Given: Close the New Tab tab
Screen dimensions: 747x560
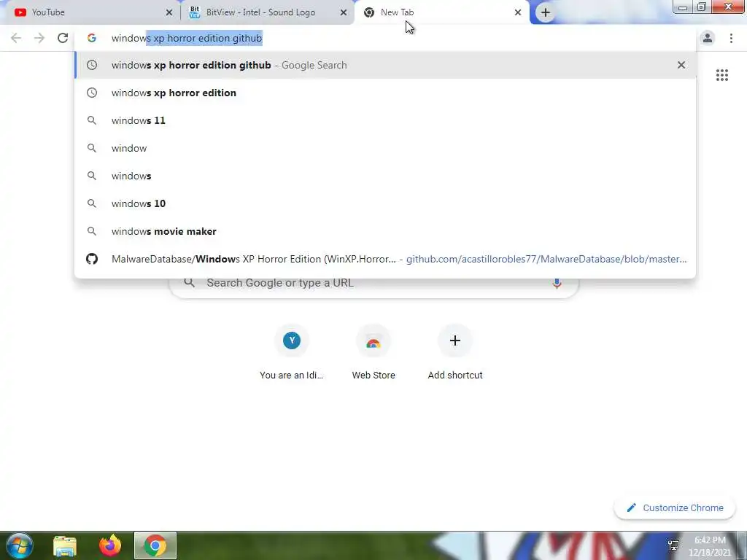Looking at the screenshot, I should (x=518, y=12).
